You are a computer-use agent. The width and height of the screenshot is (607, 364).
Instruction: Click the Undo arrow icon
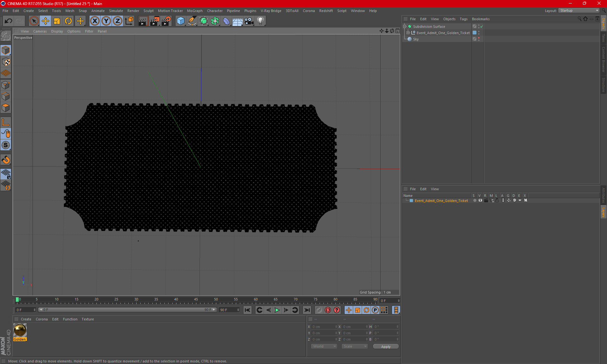(9, 21)
